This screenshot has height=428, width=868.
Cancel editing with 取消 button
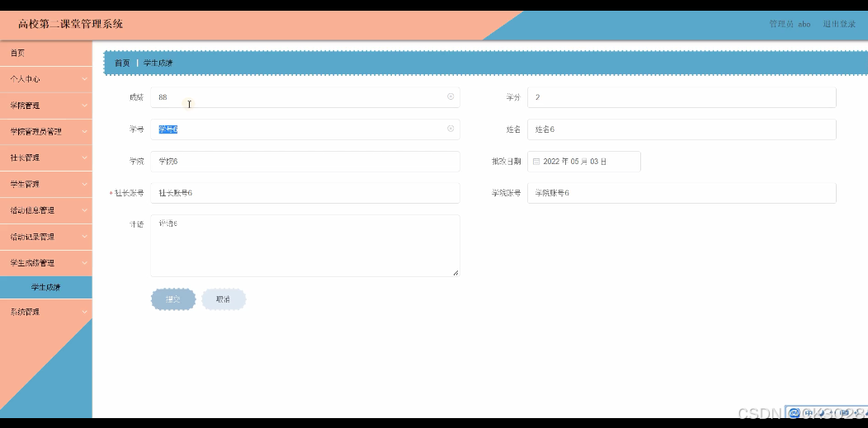tap(223, 299)
